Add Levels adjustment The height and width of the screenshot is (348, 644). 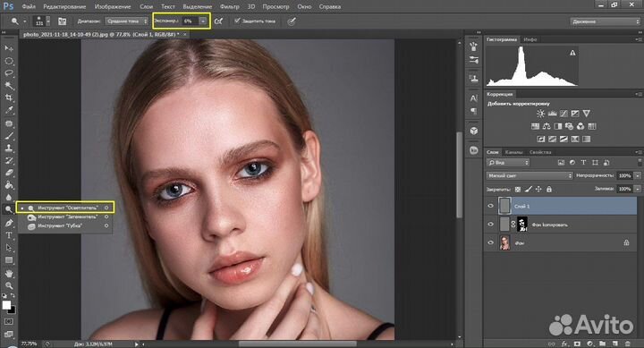553,114
